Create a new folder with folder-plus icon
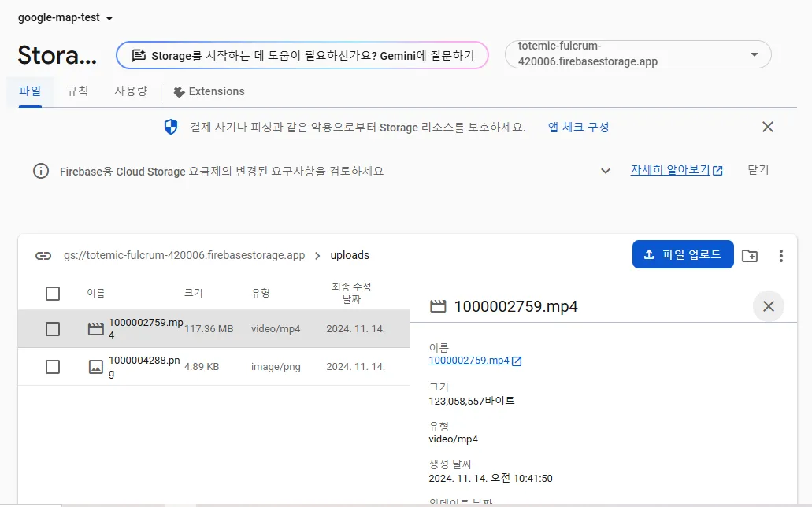The width and height of the screenshot is (812, 507). 750,255
